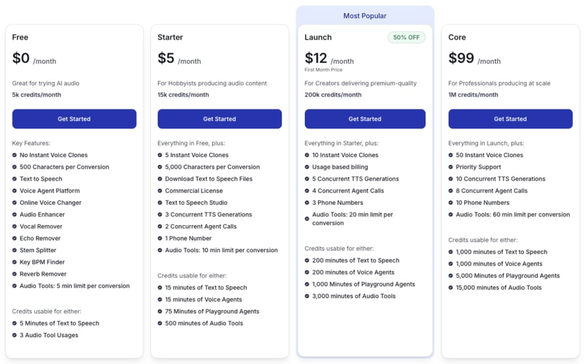Screen dimensions: 588x364
Task: Click bullet icon beside 3 Phone Numbers
Action: [x=306, y=202]
